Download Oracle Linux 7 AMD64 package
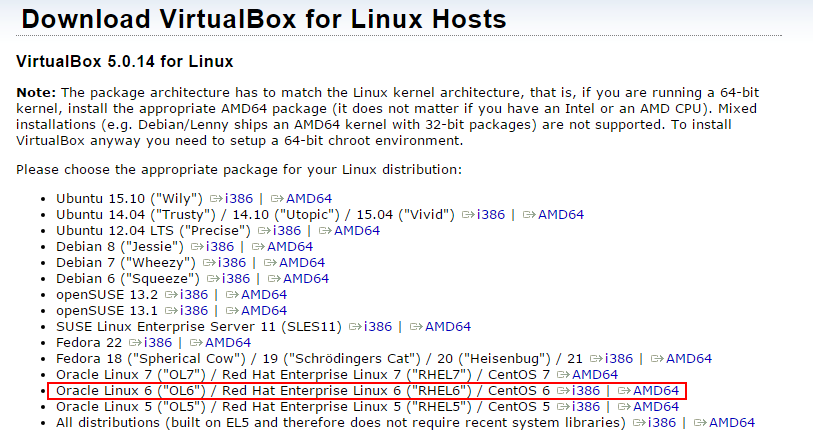 [x=595, y=375]
